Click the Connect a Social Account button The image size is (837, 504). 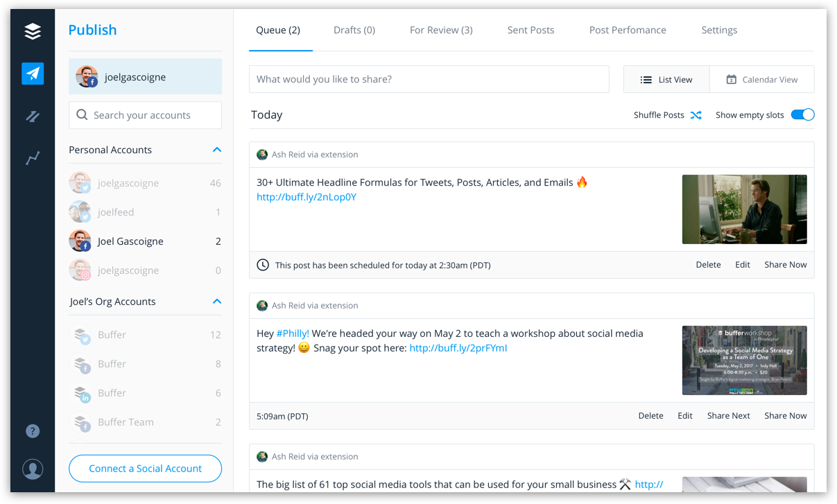[145, 469]
